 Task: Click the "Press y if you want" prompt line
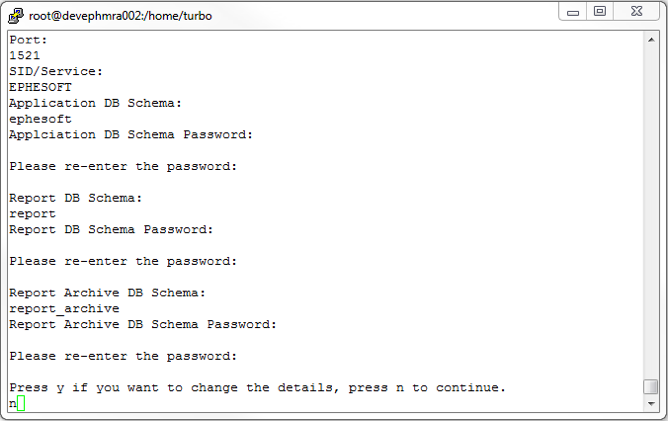point(257,387)
